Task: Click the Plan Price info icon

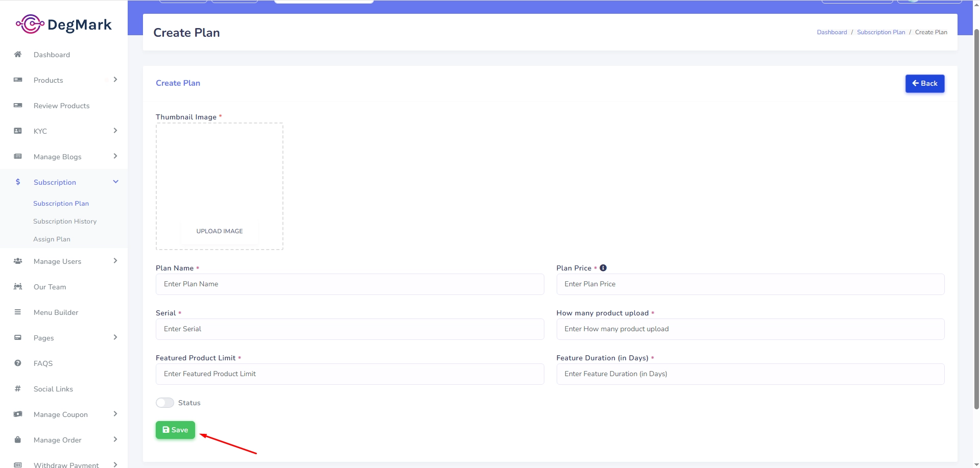Action: coord(603,268)
